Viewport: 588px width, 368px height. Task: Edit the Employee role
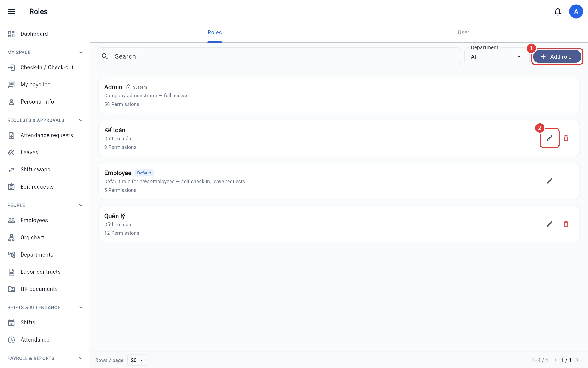pos(550,181)
